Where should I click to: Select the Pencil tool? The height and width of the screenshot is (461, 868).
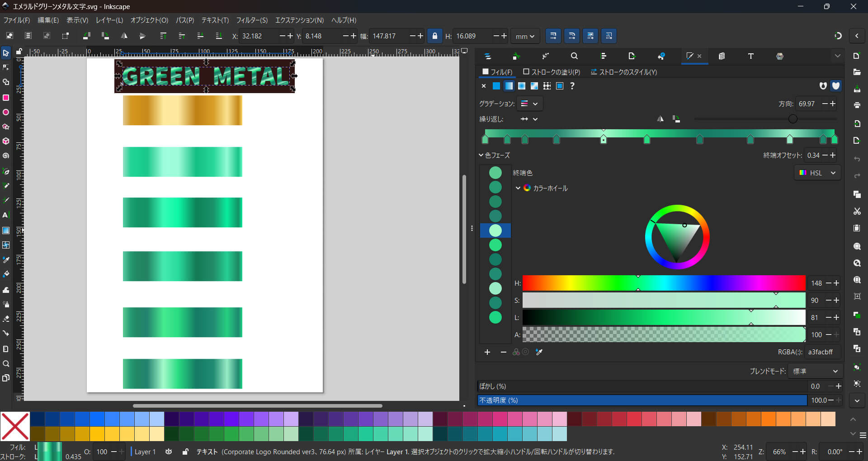[x=6, y=186]
